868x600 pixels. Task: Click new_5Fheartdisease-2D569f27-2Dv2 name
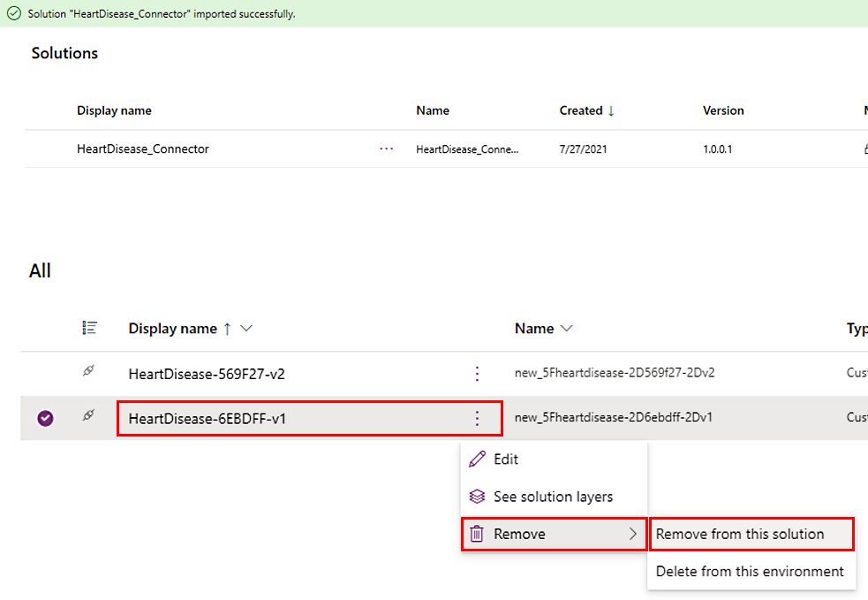(x=615, y=373)
